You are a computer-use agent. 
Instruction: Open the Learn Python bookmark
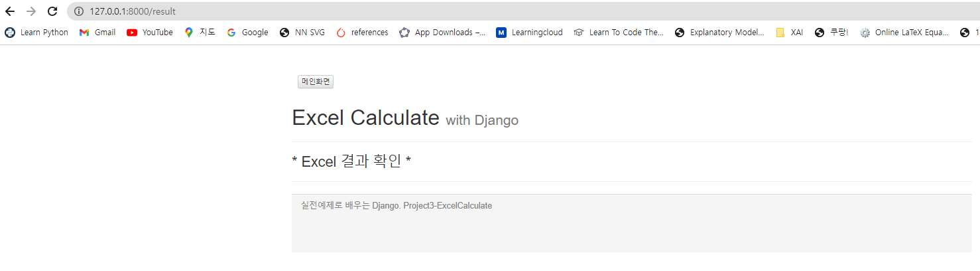36,32
